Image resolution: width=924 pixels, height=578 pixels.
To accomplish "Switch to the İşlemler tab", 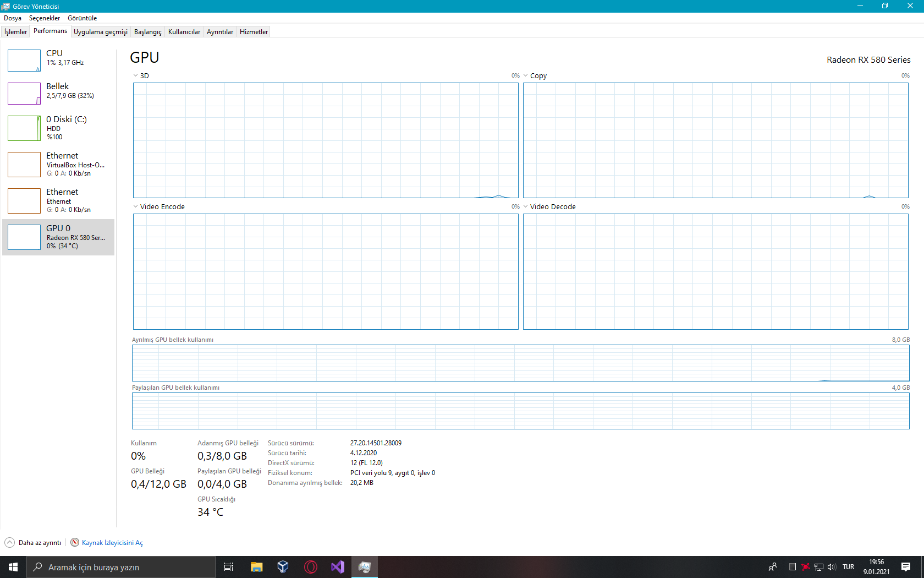I will point(15,32).
